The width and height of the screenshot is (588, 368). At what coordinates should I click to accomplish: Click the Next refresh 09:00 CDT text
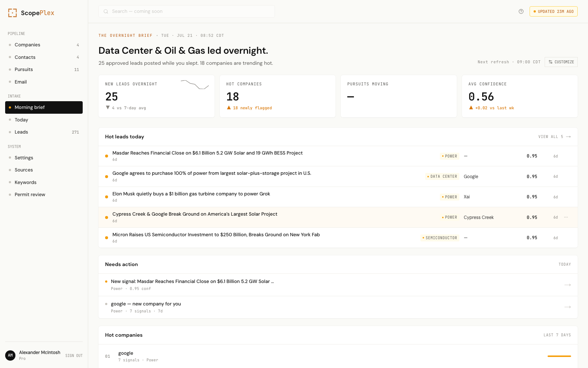tap(509, 62)
